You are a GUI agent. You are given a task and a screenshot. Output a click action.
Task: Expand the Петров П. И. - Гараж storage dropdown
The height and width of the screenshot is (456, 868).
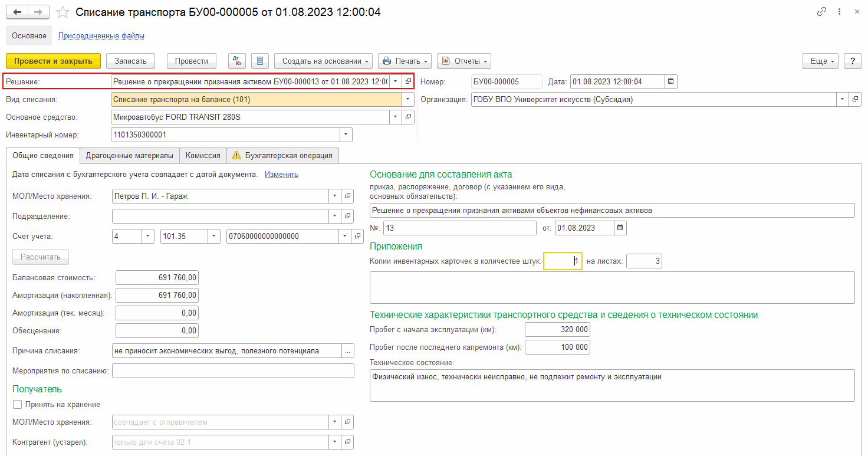(335, 196)
